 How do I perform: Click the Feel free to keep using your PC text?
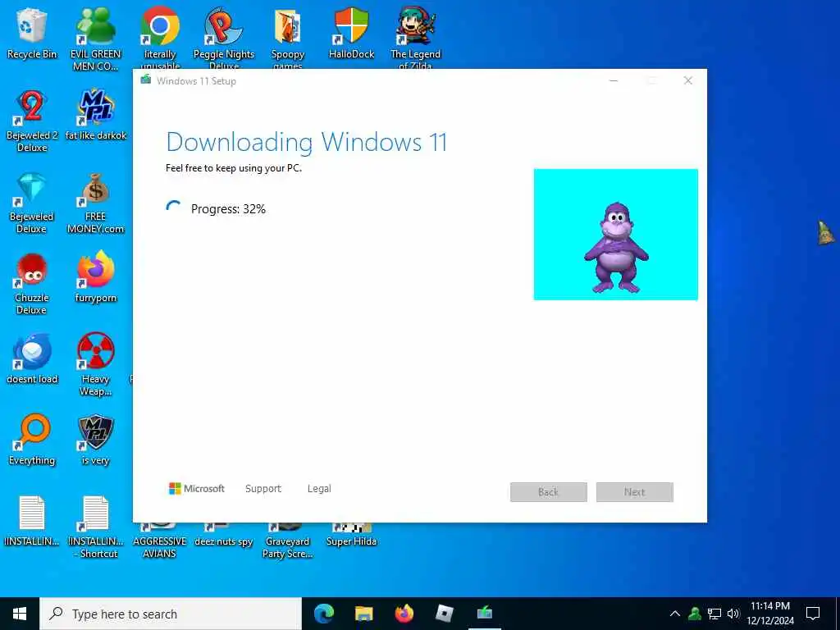point(234,168)
